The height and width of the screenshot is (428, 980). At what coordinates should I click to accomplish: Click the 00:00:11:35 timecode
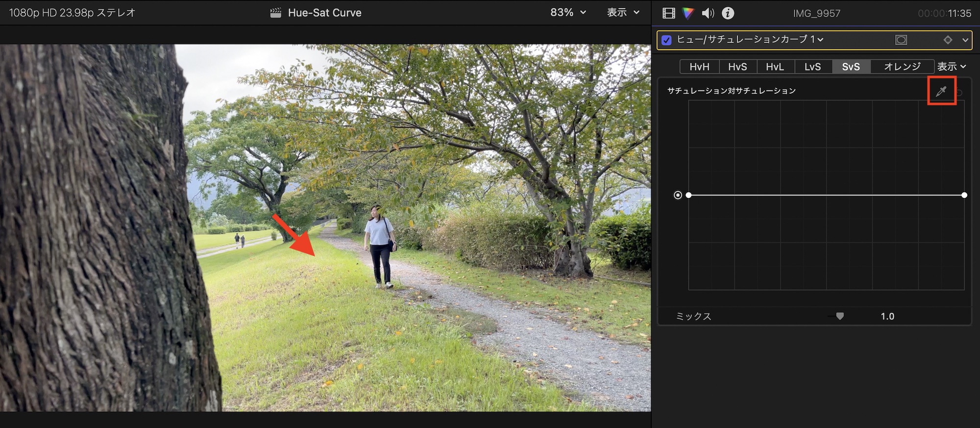[944, 14]
